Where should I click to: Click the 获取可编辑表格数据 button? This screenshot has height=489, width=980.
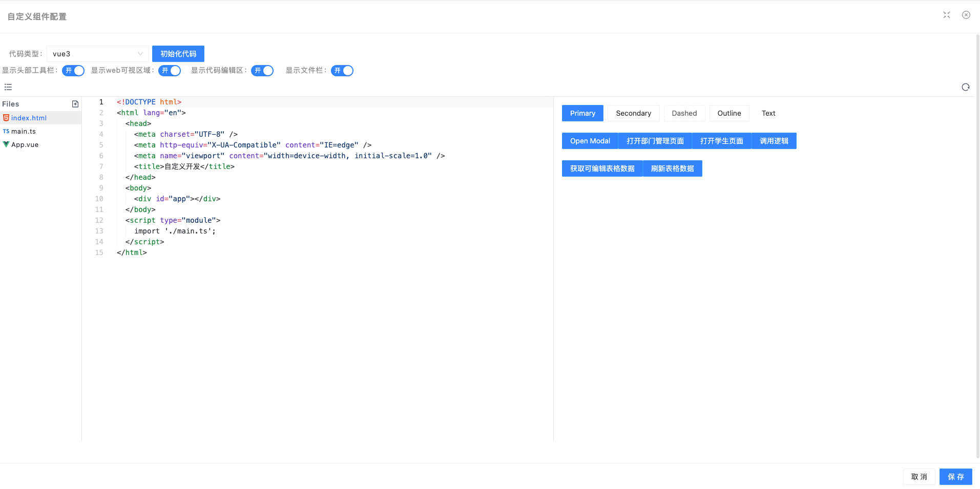coord(602,168)
